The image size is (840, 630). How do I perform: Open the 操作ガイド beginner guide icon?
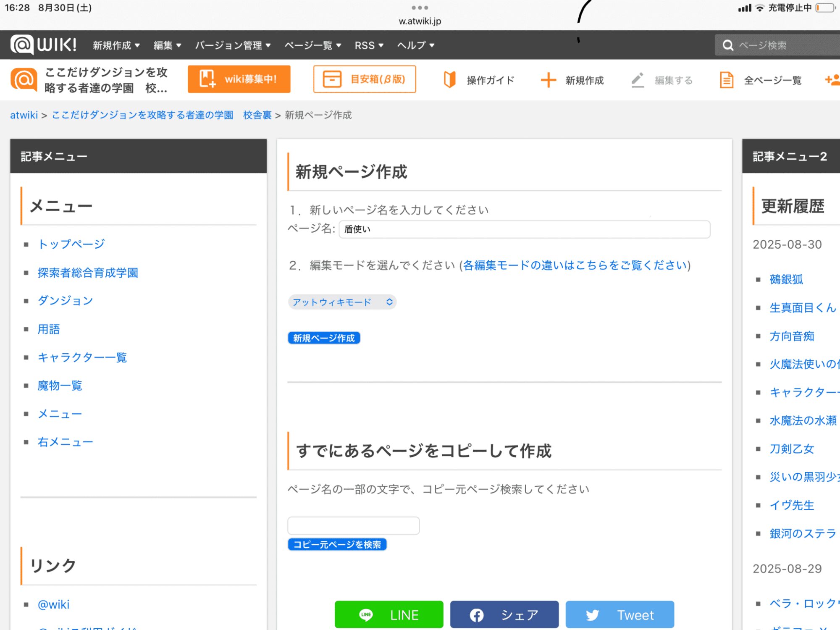click(449, 80)
